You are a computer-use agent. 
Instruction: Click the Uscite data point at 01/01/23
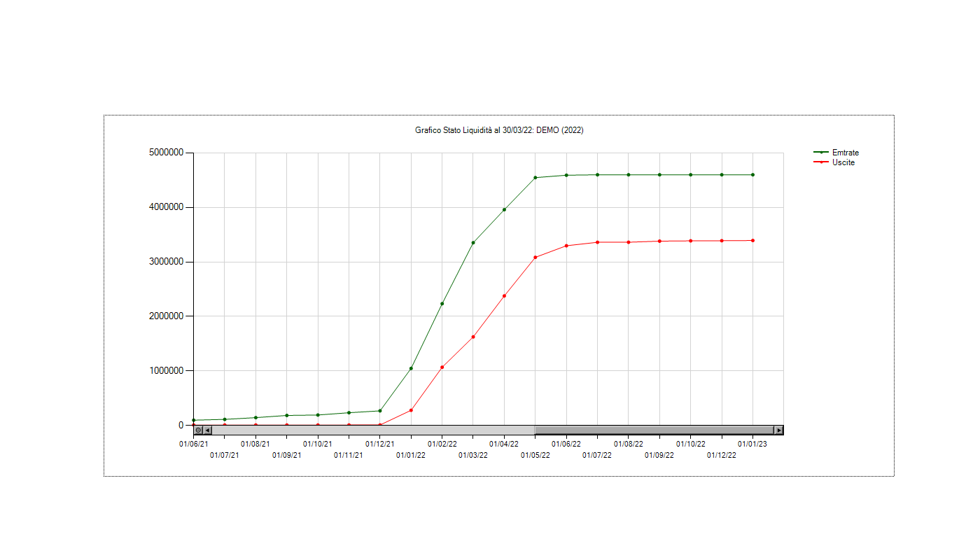click(752, 241)
